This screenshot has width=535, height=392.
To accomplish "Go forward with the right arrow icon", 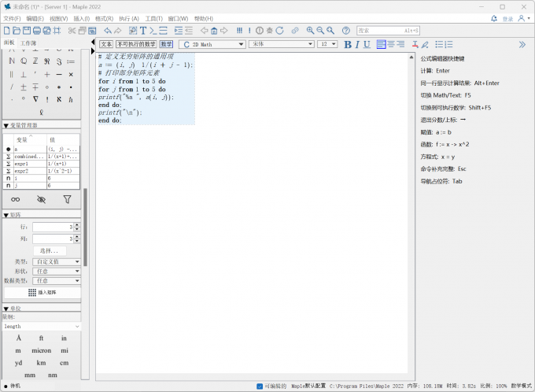I will pyautogui.click(x=224, y=31).
